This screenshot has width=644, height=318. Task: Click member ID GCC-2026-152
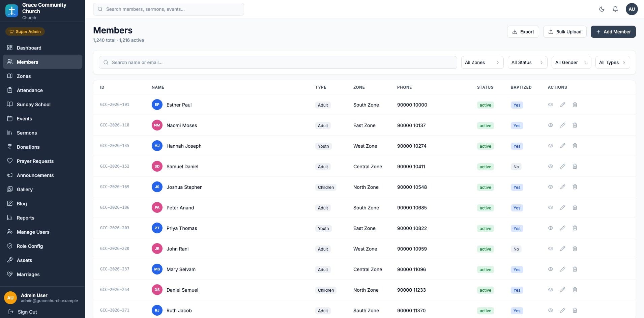pyautogui.click(x=115, y=166)
